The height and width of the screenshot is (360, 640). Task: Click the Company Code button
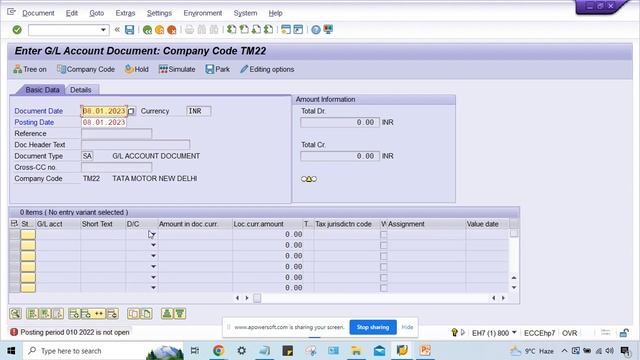86,69
